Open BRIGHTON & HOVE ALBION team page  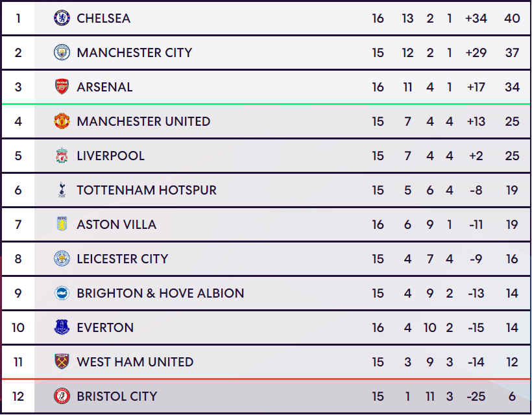tap(160, 293)
